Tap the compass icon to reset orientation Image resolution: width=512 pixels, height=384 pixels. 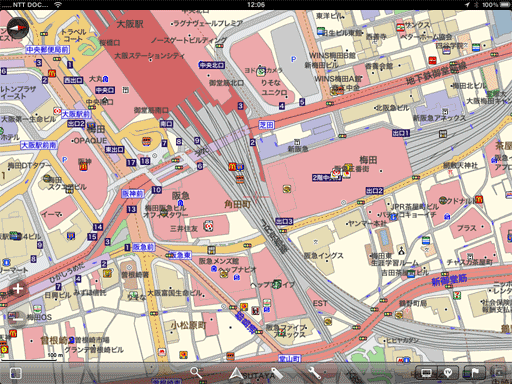coord(18,28)
